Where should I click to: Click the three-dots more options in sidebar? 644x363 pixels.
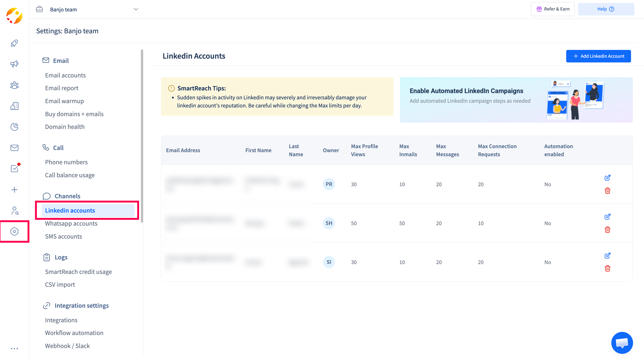pyautogui.click(x=14, y=348)
